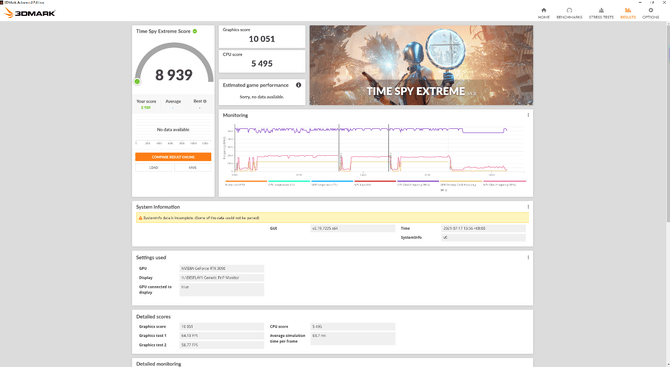670x367 pixels.
Task: Toggle the purple CPU clock frequency legend
Action: (418, 183)
